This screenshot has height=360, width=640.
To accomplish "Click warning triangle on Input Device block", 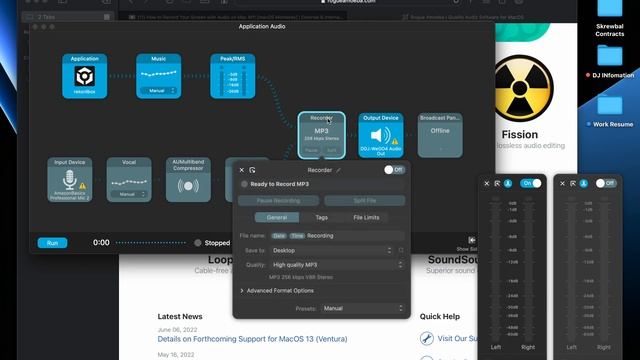I will point(82,185).
